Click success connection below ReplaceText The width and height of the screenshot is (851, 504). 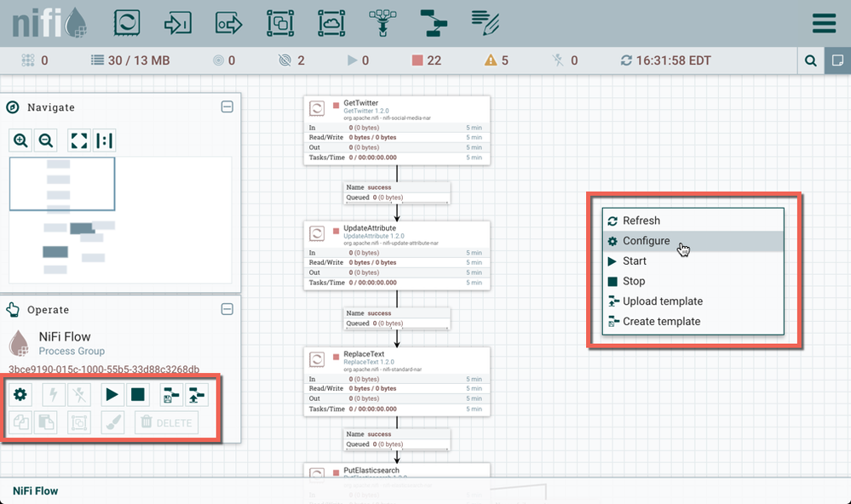(x=397, y=439)
